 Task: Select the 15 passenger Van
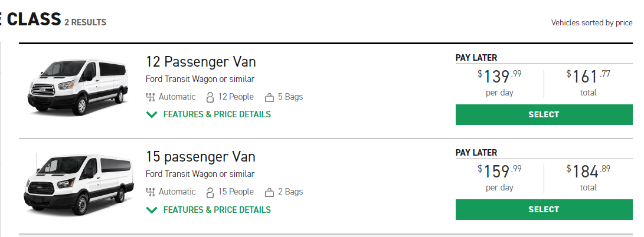[544, 209]
